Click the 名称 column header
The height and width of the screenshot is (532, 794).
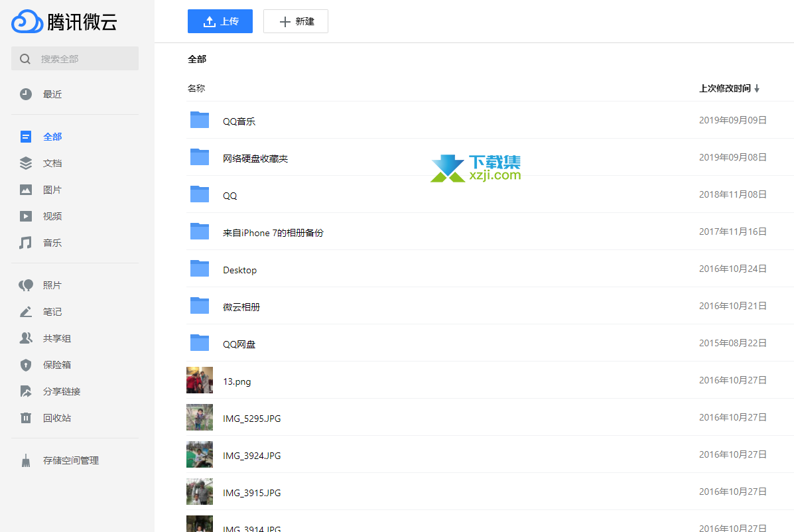[196, 89]
